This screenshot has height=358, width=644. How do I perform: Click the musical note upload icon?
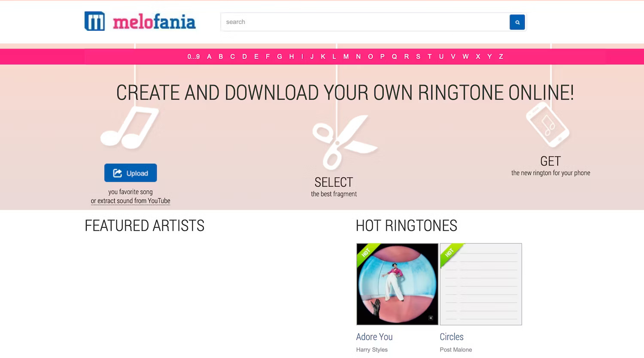point(130,127)
